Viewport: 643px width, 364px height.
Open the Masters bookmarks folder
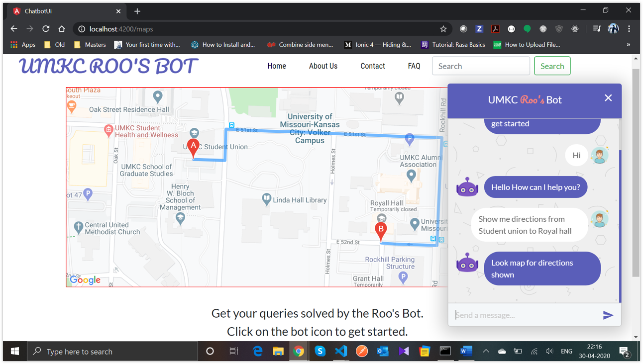tap(90, 45)
